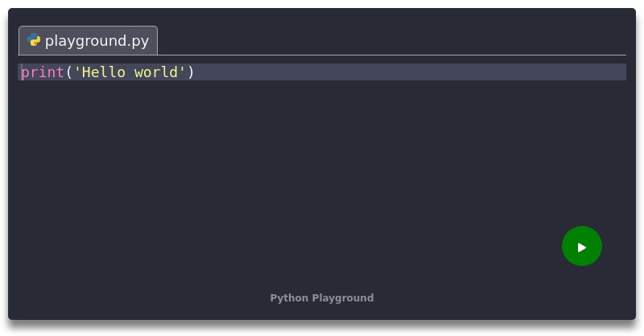Image resolution: width=644 pixels, height=336 pixels.
Task: Click the word Playground in the footer
Action: point(343,297)
